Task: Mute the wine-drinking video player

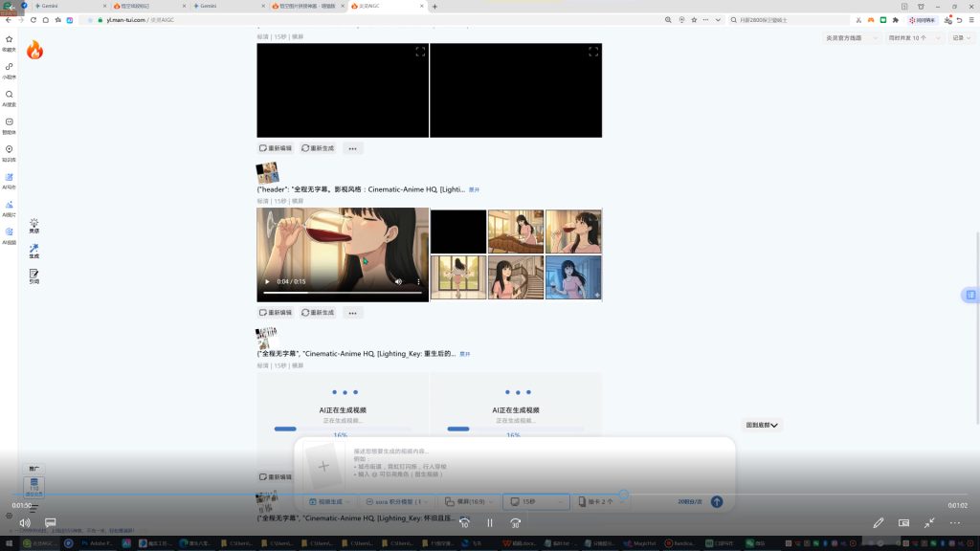Action: pos(398,282)
